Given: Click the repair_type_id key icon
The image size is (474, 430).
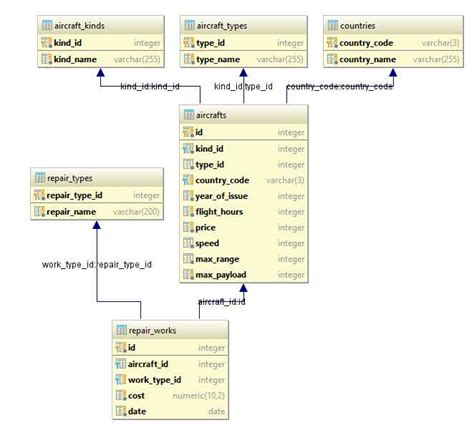Looking at the screenshot, I should pos(39,195).
